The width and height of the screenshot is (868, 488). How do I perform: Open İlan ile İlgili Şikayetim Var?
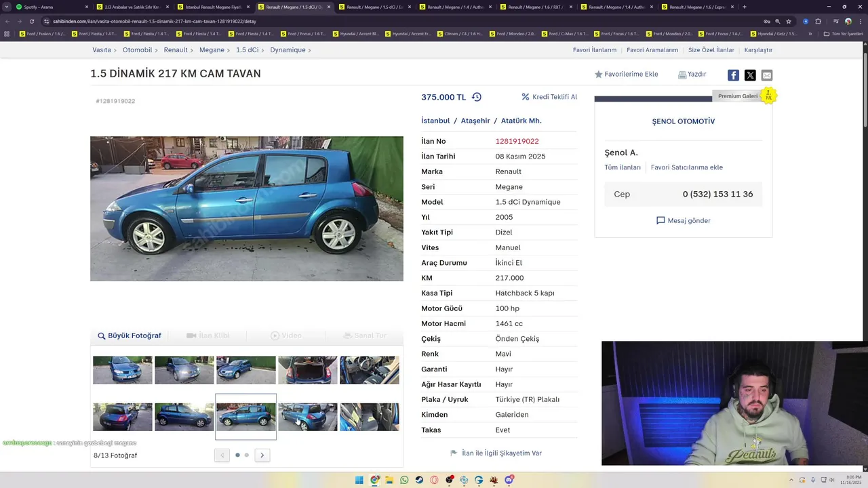pos(496,453)
